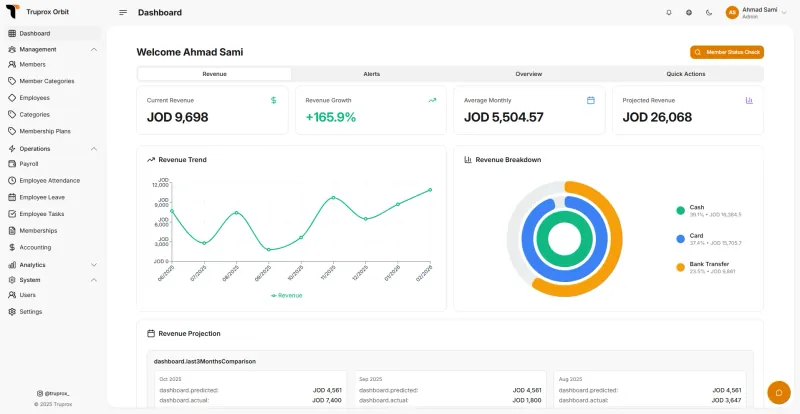Open Dashboard in the sidebar

(x=53, y=34)
